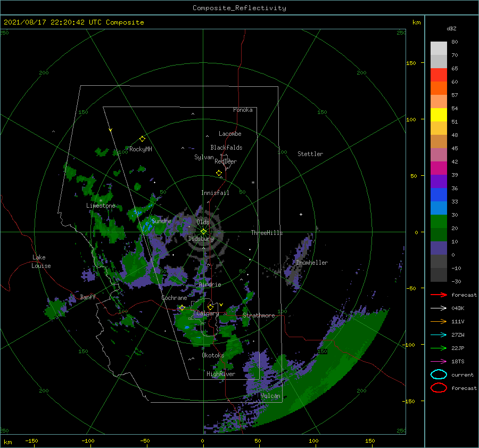Viewport: 479px width, 448px height.
Task: Click the Vulcan city label
Action: coord(270,396)
